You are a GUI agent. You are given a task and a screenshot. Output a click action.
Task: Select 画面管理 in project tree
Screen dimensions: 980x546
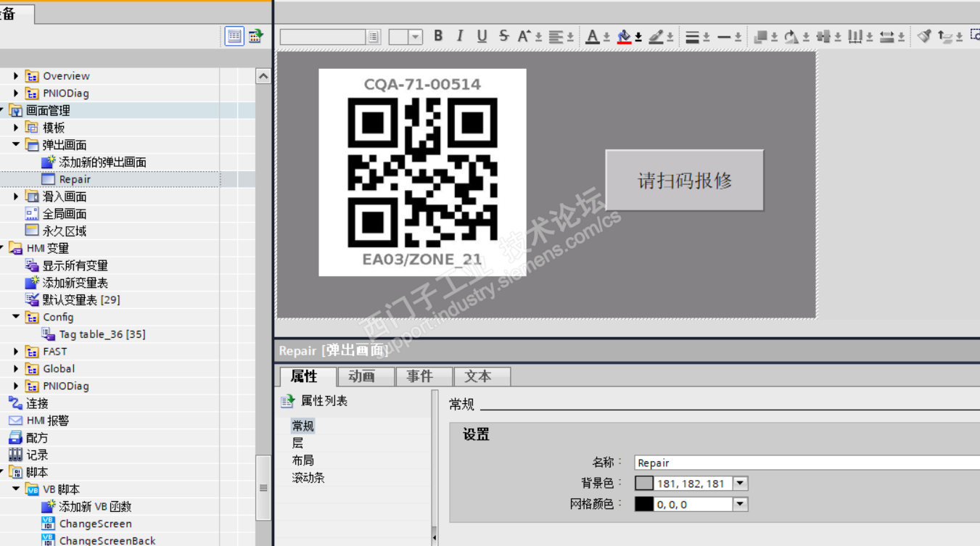pos(48,110)
